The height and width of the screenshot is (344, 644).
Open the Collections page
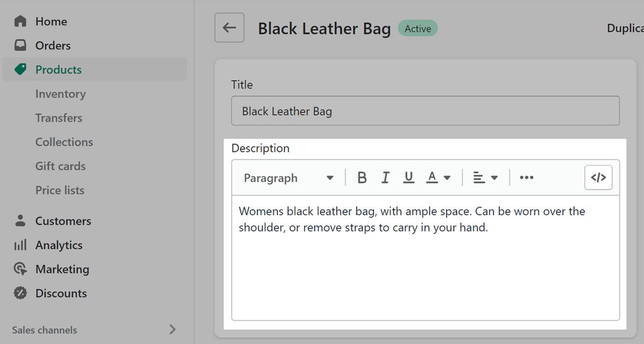tap(64, 142)
